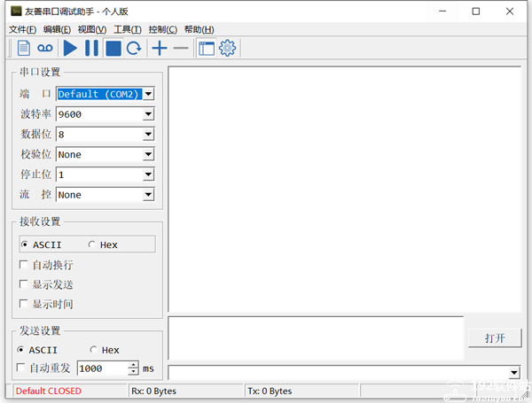Viewport: 532px width, 403px height.
Task: Click the plus icon in toolbar
Action: [159, 49]
